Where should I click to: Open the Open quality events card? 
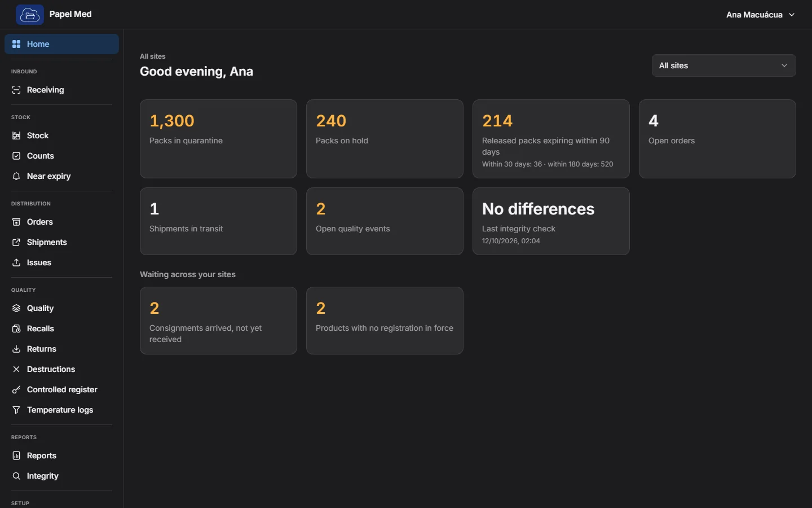click(x=385, y=221)
